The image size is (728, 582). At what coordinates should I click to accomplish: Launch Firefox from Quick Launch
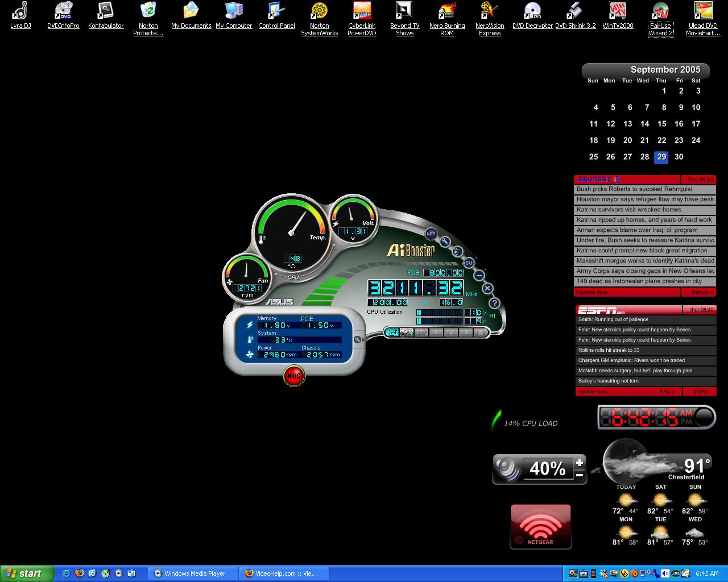point(79,573)
